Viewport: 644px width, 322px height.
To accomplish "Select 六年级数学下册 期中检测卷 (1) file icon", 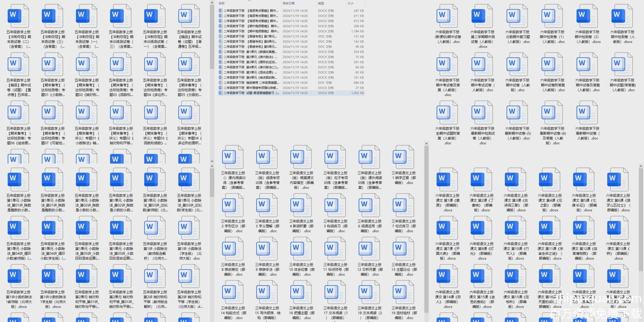I will (x=552, y=16).
